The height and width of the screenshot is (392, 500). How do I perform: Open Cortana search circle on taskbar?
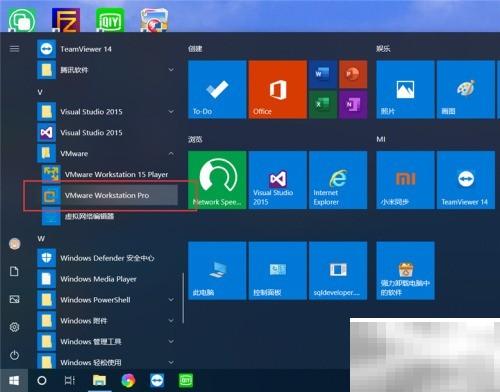click(42, 380)
